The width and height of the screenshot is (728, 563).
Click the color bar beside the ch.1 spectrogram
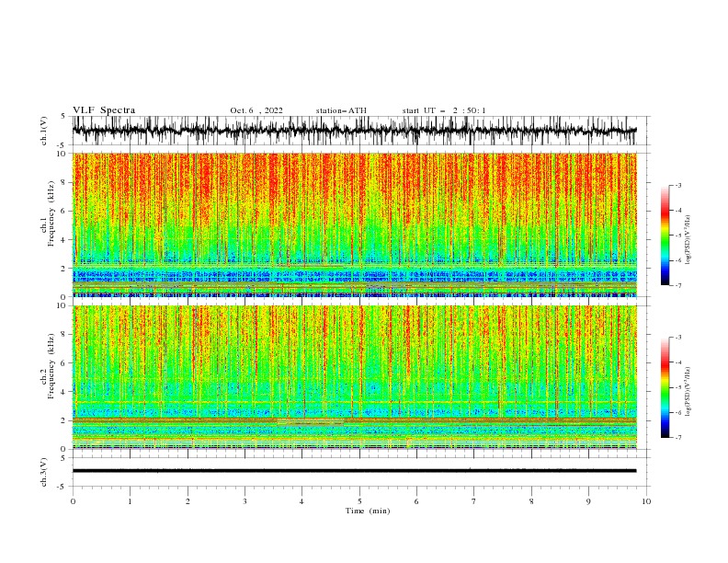[665, 236]
